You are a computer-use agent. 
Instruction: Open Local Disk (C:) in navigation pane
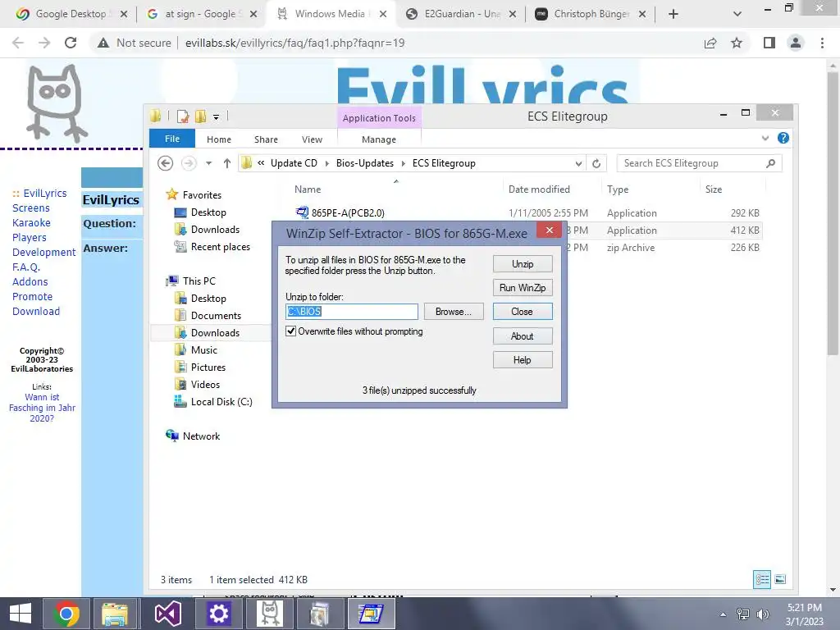[221, 402]
